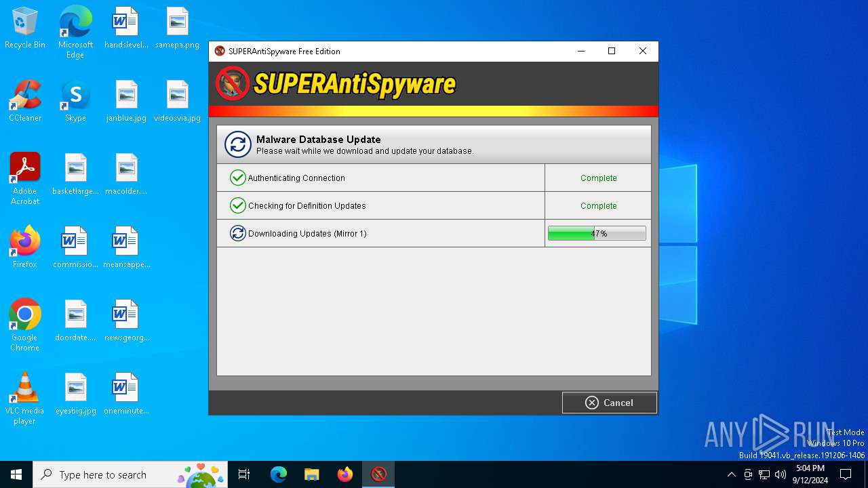Click 'Authenticating Connection' label

[296, 178]
